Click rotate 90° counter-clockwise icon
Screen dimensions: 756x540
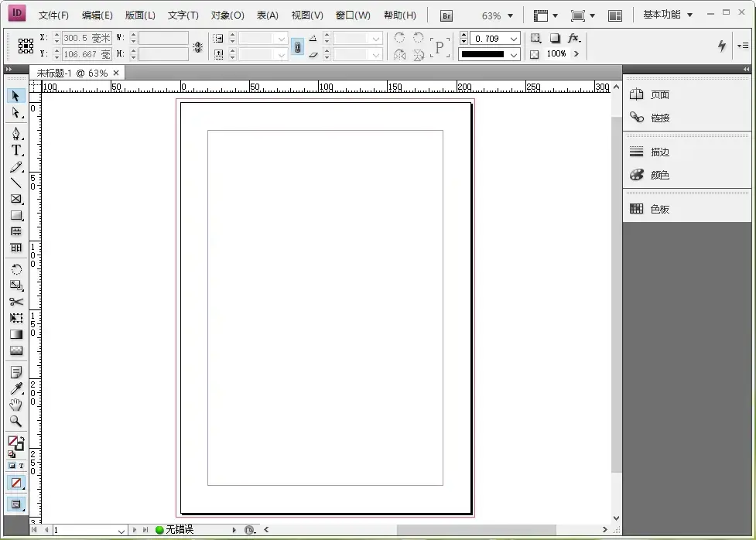click(x=419, y=38)
